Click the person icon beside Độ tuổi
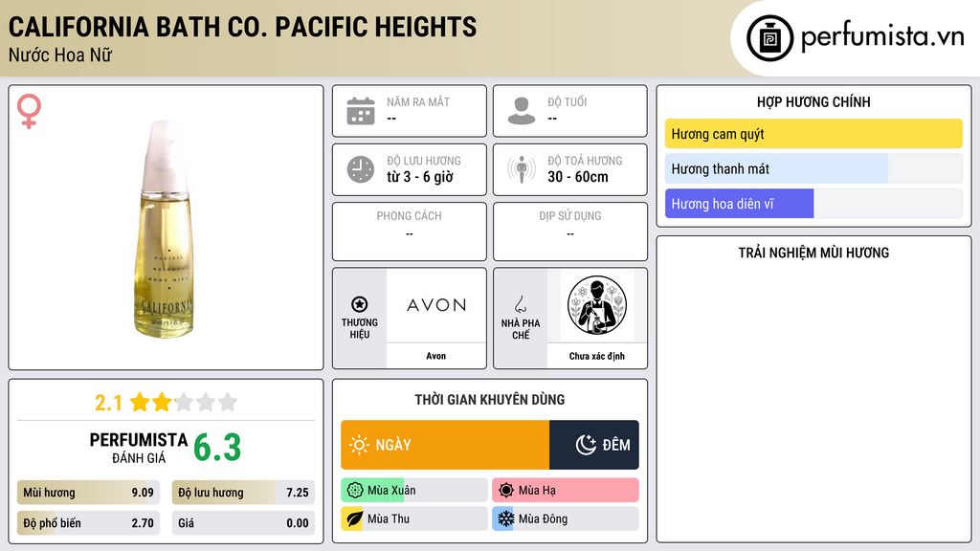980x551 pixels. pos(522,111)
